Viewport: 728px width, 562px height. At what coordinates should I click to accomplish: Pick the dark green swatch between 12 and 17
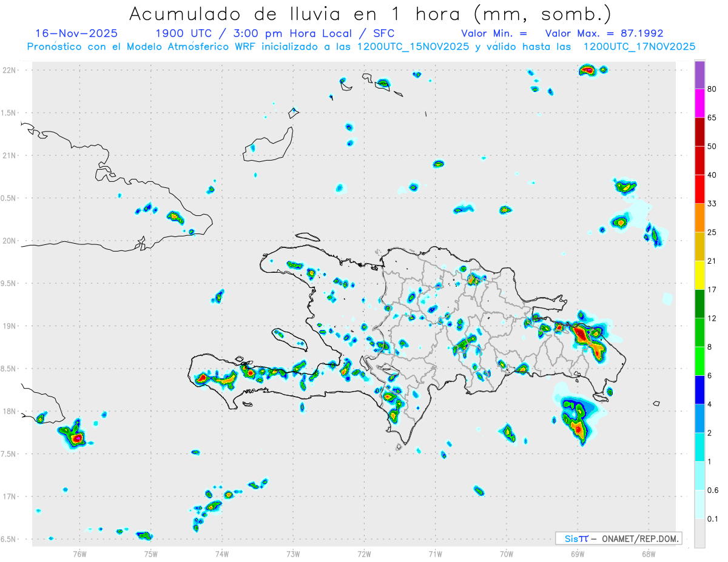click(x=699, y=304)
